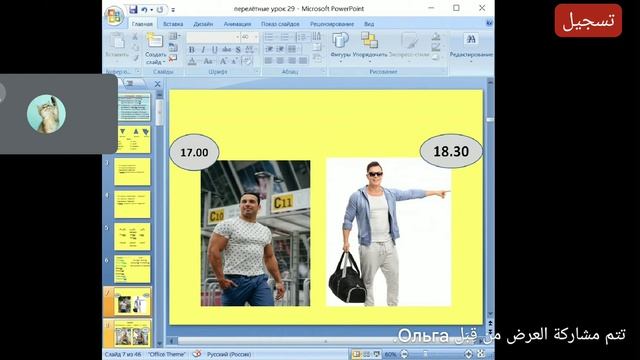Open line spacing options
The height and width of the screenshot is (360, 640).
pyautogui.click(x=302, y=37)
